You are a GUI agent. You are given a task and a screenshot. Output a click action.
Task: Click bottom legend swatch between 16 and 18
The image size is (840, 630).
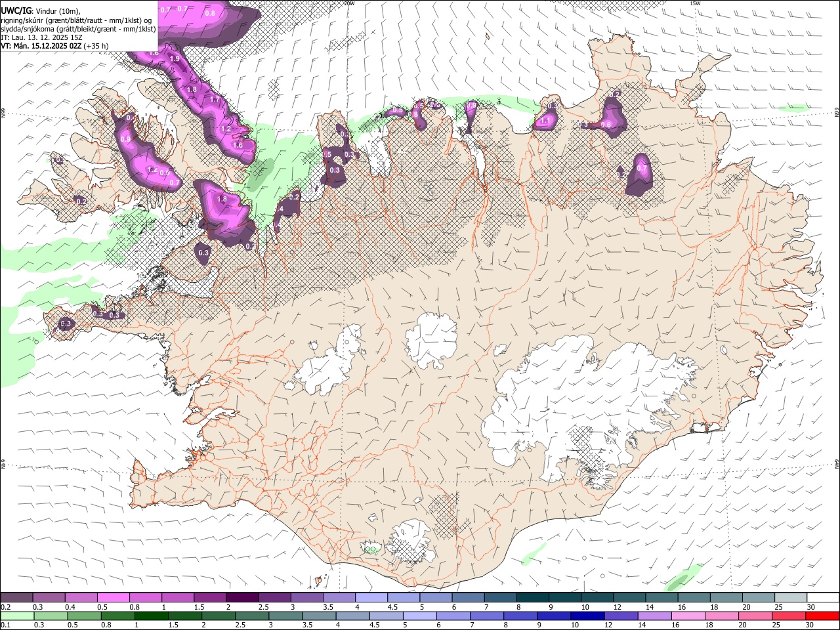click(689, 616)
